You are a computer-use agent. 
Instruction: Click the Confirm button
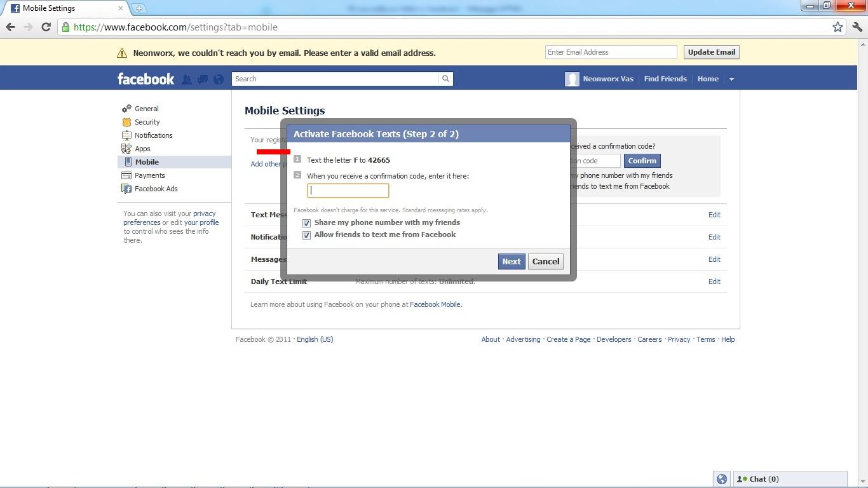642,161
